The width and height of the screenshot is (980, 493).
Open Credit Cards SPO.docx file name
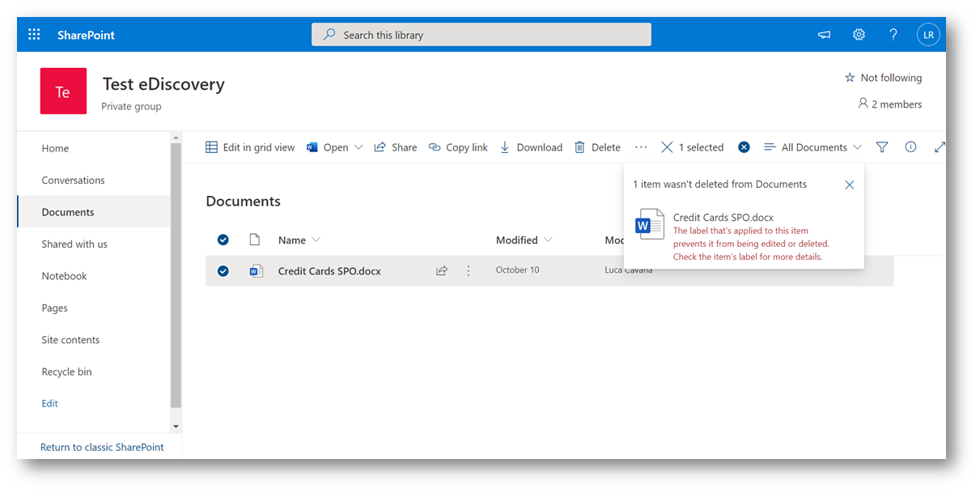[329, 271]
